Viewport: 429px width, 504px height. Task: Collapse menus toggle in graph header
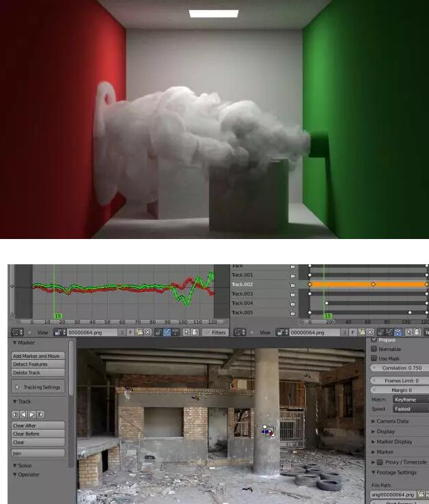(29, 333)
